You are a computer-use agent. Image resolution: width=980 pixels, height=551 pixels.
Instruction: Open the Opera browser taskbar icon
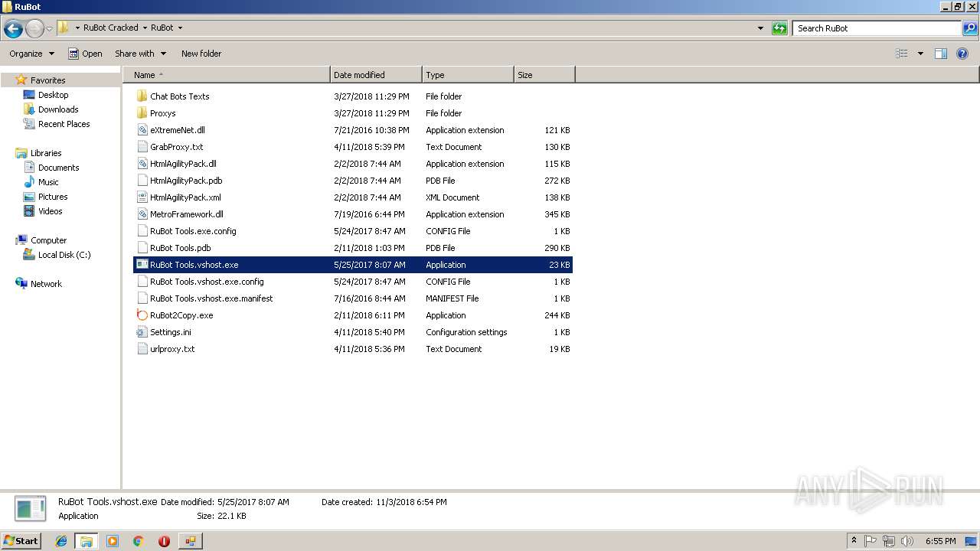164,541
